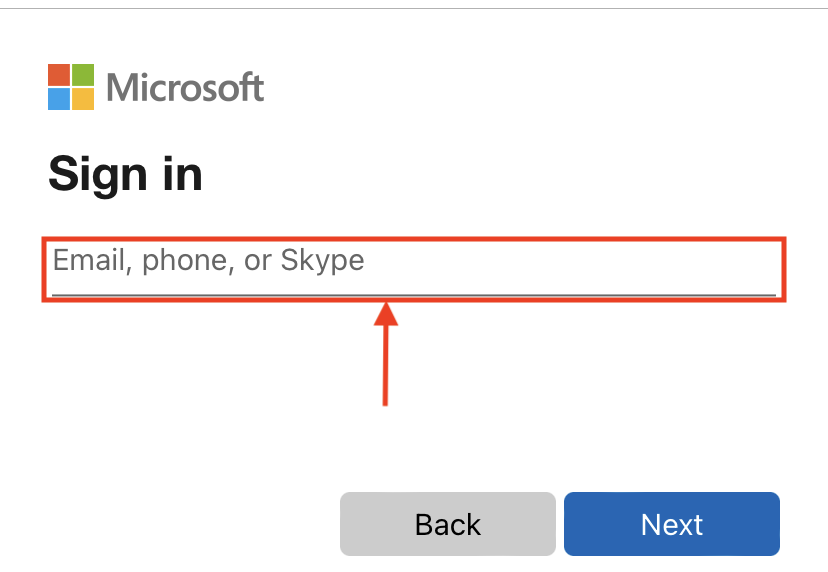Click the underline of the email field
Screen dimensions: 828x572
pyautogui.click(x=414, y=295)
